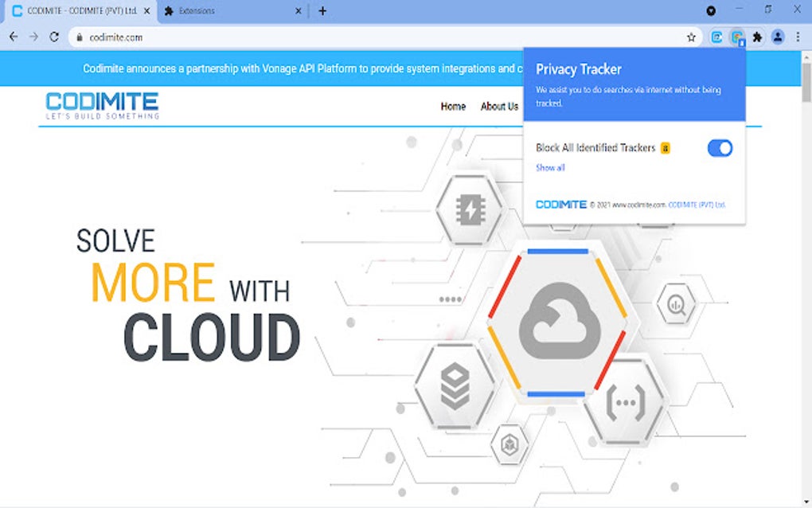Open the three-dot Chrome menu
The height and width of the screenshot is (508, 812).
798,37
